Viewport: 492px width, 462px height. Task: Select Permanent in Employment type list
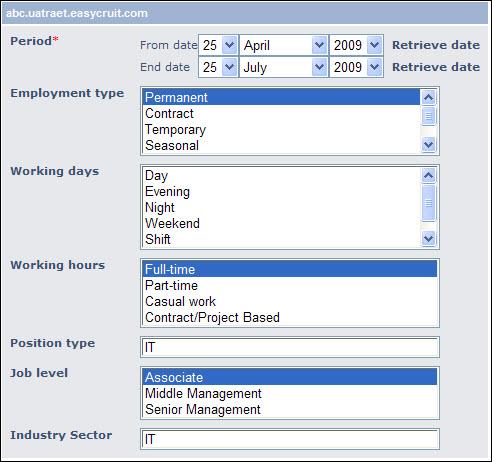(281, 97)
